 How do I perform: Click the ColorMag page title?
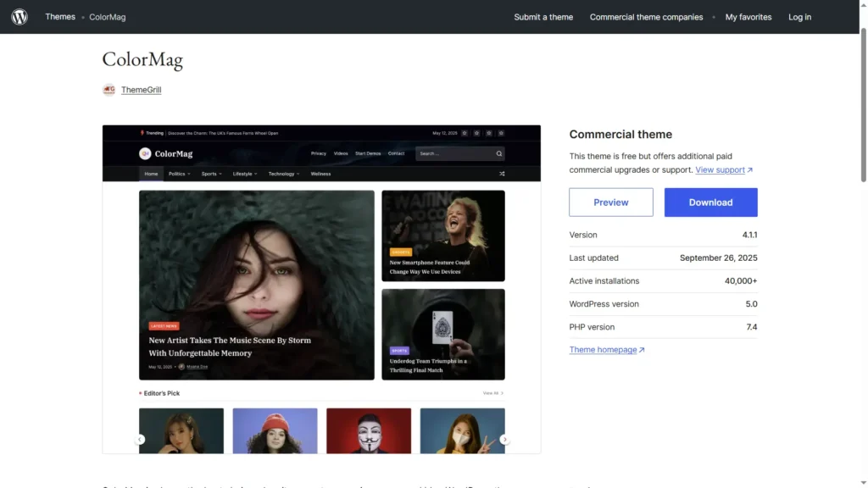pos(142,59)
